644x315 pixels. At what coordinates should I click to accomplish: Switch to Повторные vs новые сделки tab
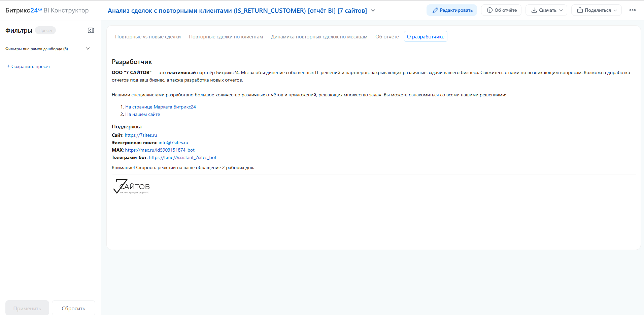click(x=148, y=37)
